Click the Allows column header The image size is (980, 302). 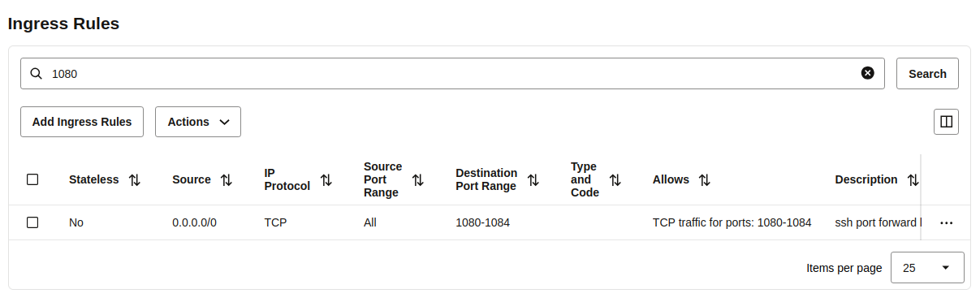[x=671, y=180]
